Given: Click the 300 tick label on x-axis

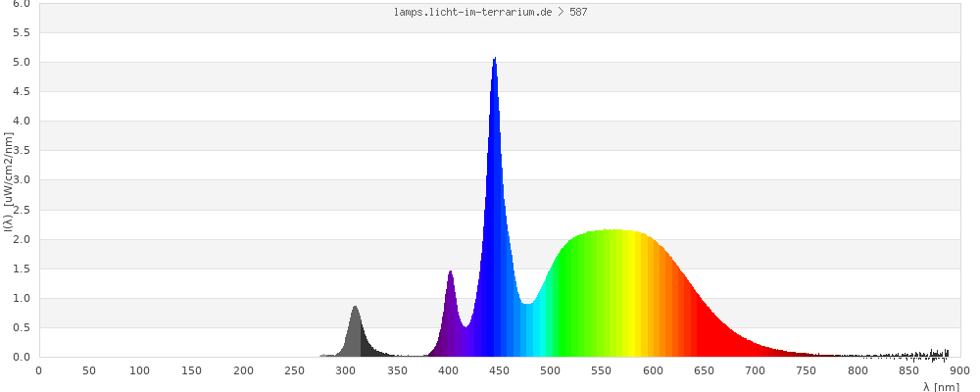Looking at the screenshot, I should (346, 369).
